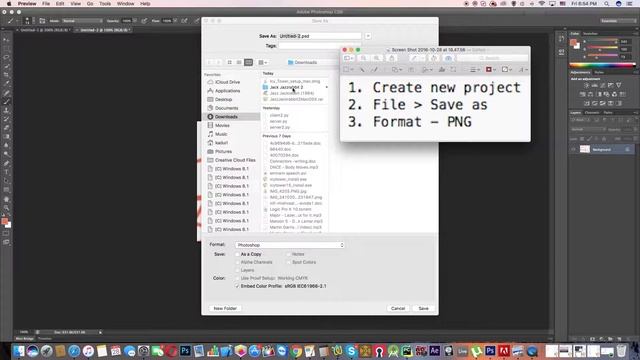Click the Save As filename field
The width and height of the screenshot is (640, 360).
point(320,36)
